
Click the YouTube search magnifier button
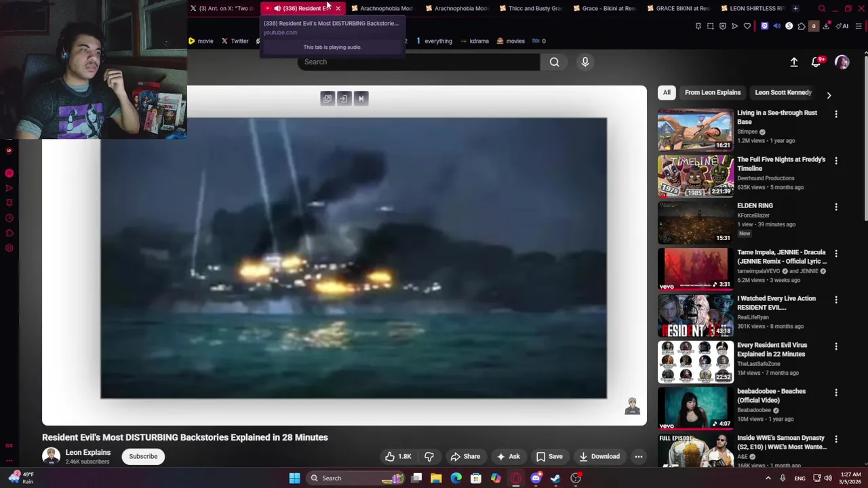point(554,62)
